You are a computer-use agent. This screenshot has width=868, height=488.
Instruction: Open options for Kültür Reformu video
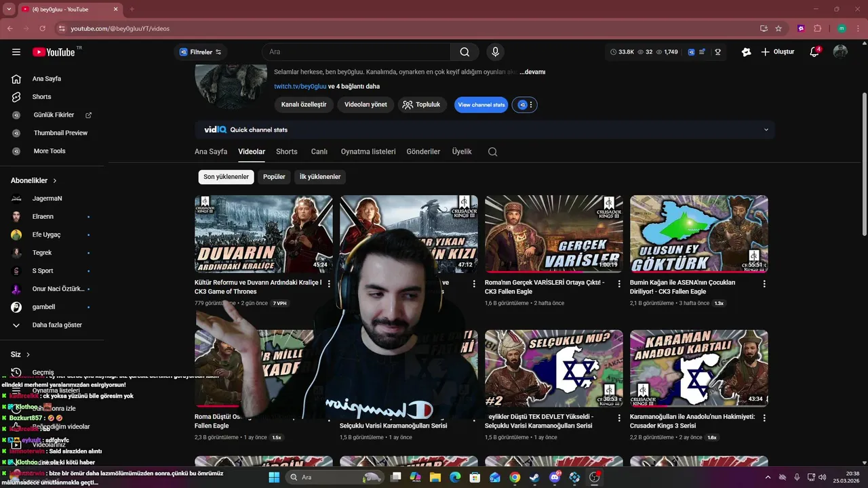329,284
